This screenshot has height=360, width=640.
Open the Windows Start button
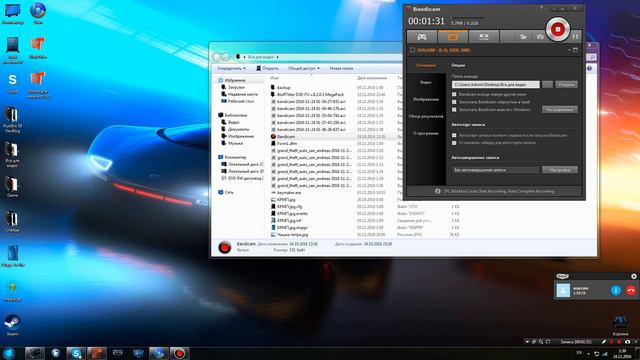tap(9, 353)
